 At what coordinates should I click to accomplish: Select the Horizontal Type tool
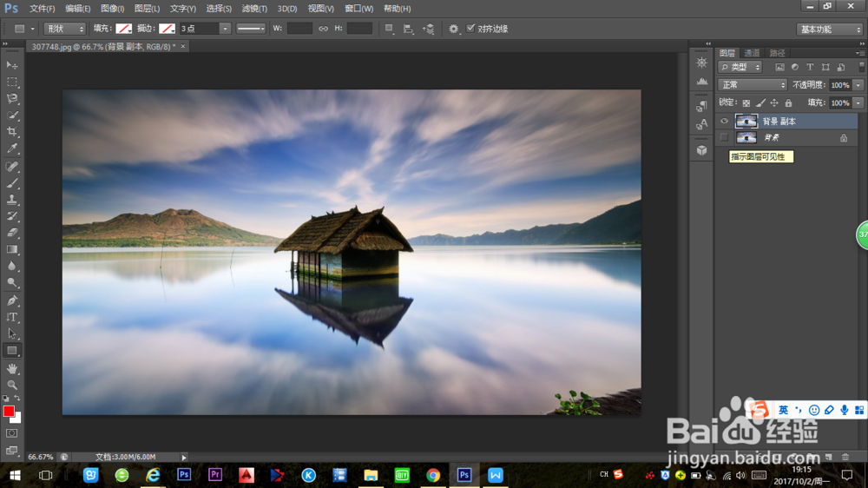(11, 317)
